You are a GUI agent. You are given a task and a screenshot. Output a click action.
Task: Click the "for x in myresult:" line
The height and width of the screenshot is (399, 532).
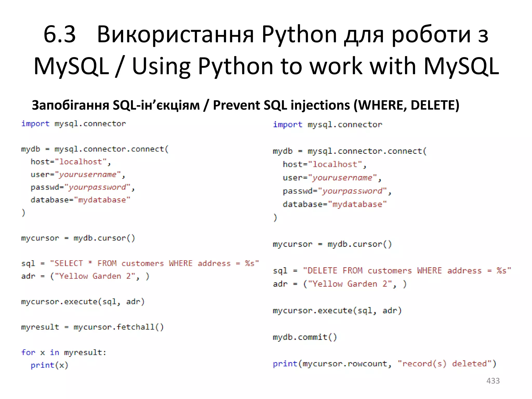(64, 353)
